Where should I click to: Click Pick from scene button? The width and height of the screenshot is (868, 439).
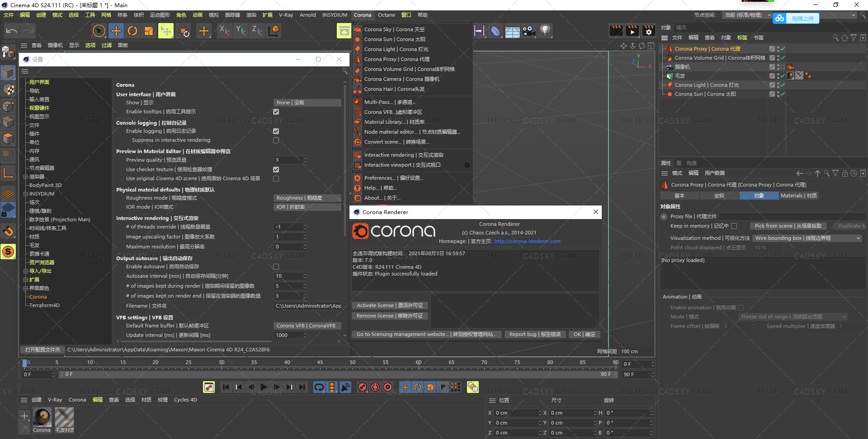788,226
